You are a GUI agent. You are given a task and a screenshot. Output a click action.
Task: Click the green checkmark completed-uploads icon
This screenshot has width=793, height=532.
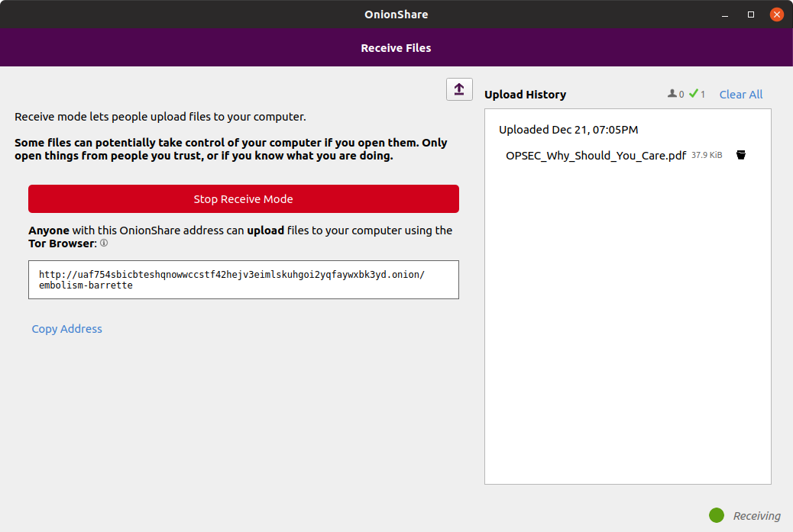coord(693,93)
